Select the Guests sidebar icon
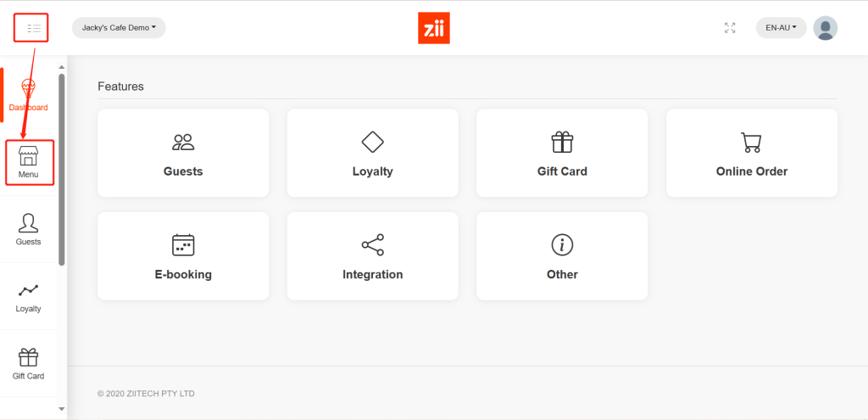The image size is (868, 420). tap(29, 229)
